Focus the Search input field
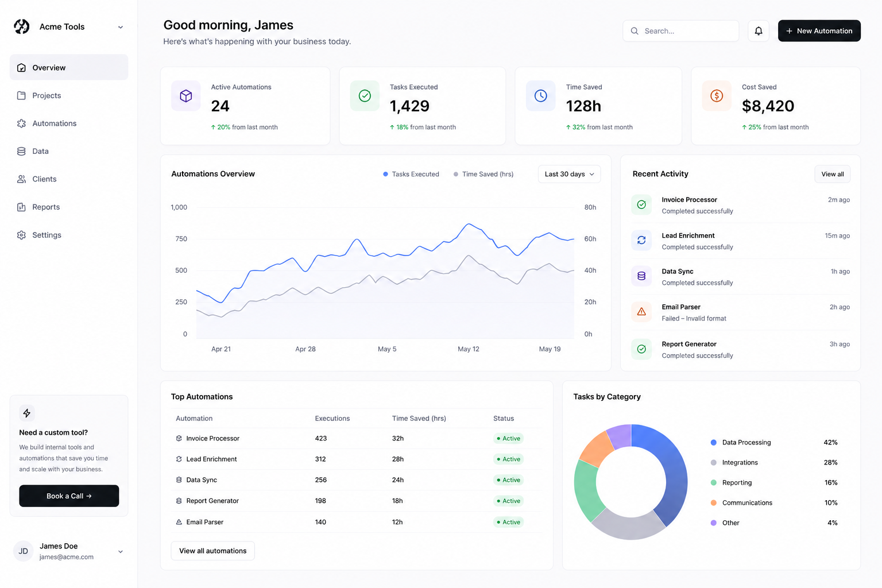This screenshot has height=588, width=882. (x=680, y=31)
